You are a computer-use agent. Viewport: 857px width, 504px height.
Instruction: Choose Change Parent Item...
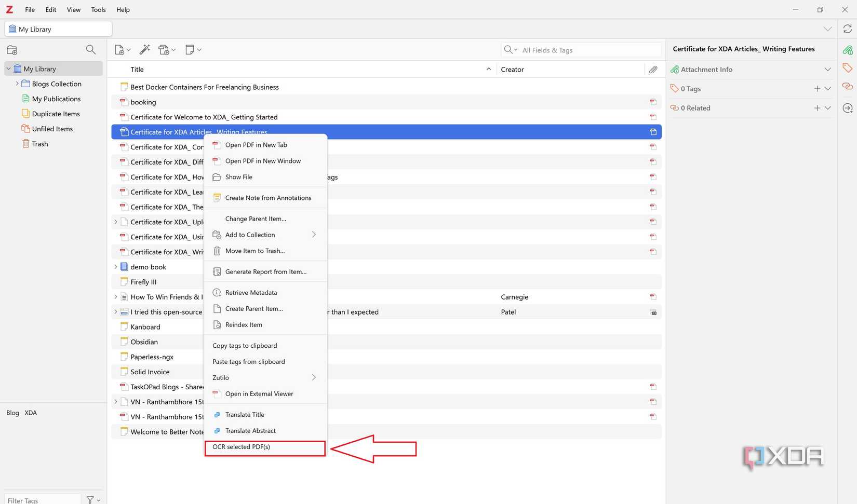[265, 219]
